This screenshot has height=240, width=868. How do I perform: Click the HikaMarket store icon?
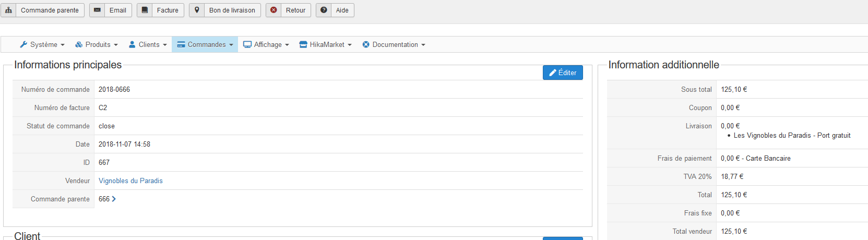point(303,45)
